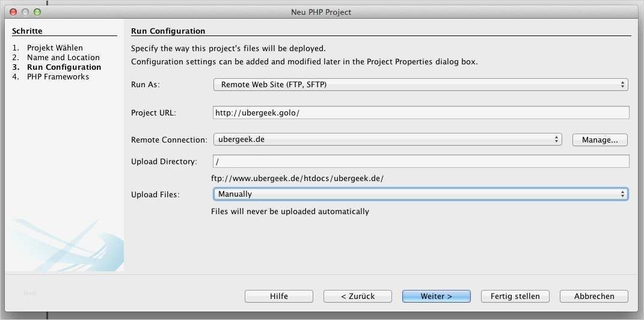Click the Manage... button

[x=600, y=140]
